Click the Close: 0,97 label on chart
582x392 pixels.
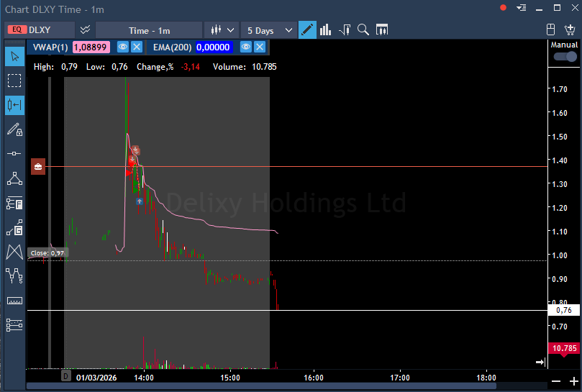pyautogui.click(x=48, y=252)
